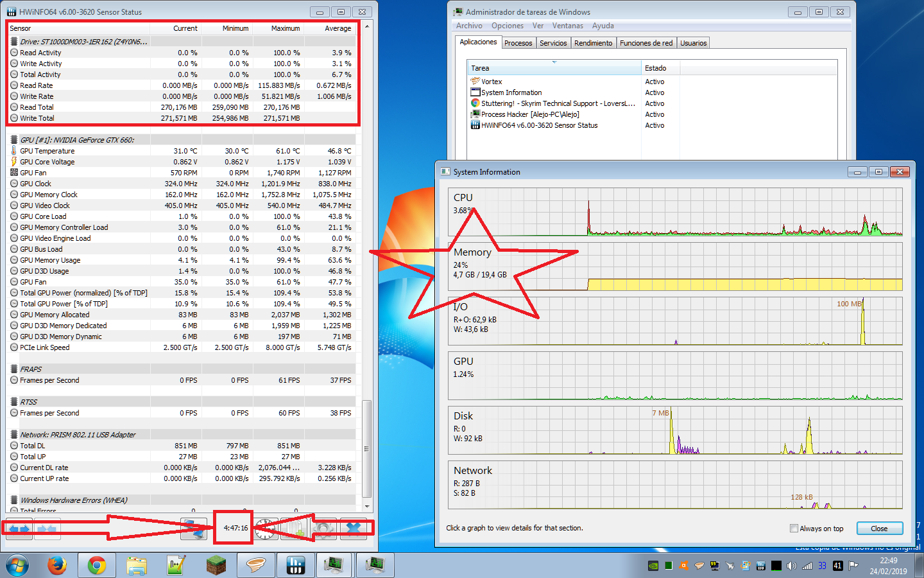This screenshot has height=578, width=924.
Task: Click the clock reset-timer icon in HWiNFO
Action: tap(266, 529)
